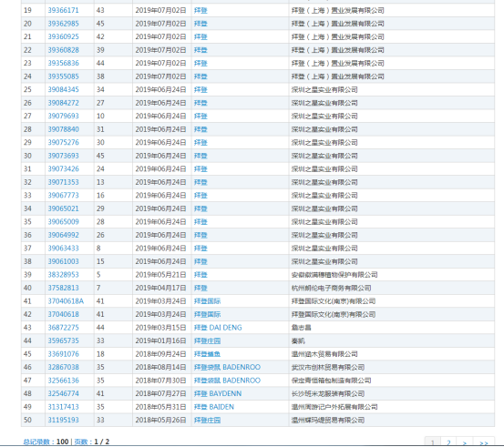Screen dimensions: 504x447
Task: Open application number 39067773
Action: 63,195
